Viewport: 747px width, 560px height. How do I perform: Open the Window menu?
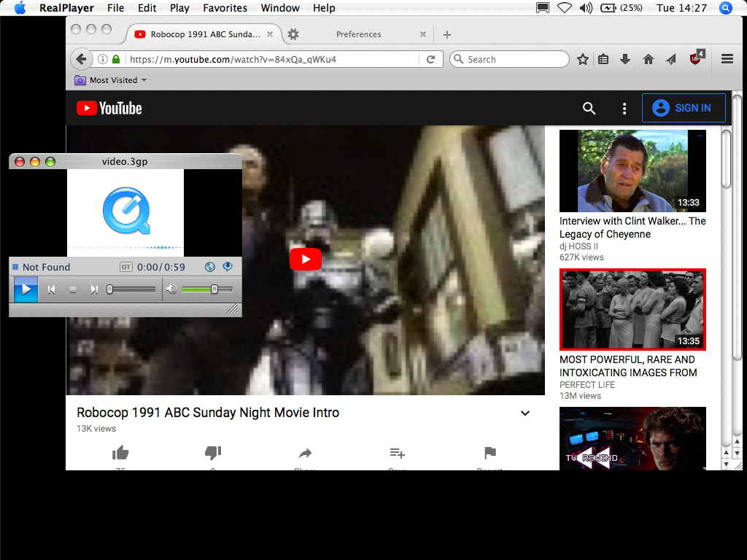tap(280, 8)
